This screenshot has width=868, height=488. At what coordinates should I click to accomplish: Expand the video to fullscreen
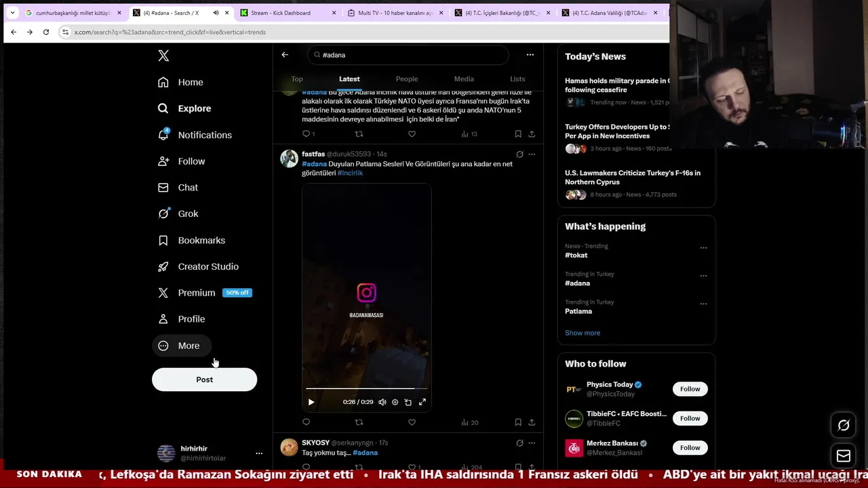422,402
